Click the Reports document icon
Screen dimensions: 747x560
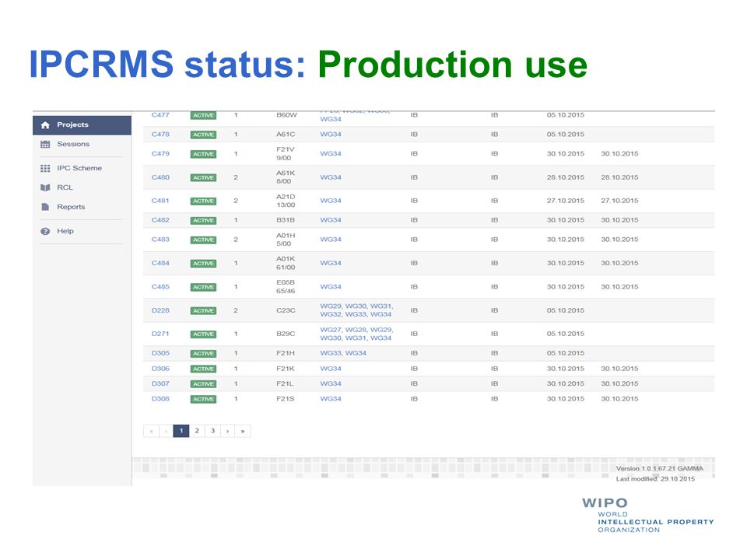(x=45, y=207)
